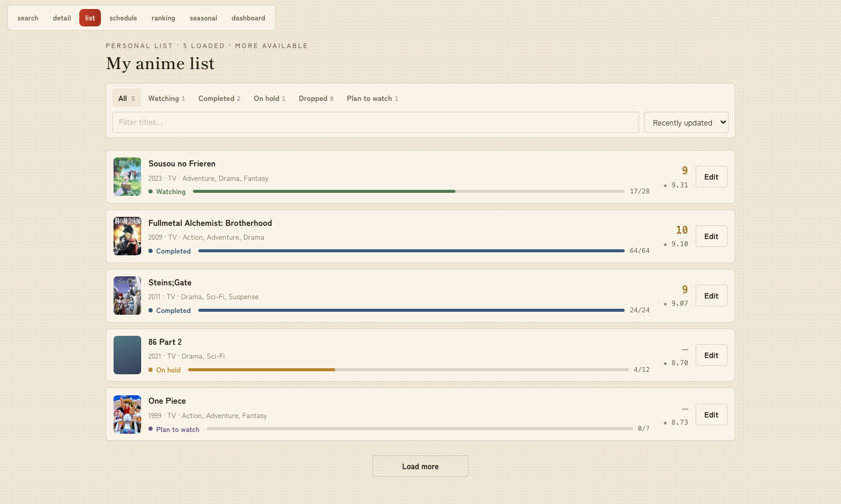The height and width of the screenshot is (504, 841).
Task: Click the Fullmetal Alchemist: Brotherhood progress bar
Action: pos(411,250)
